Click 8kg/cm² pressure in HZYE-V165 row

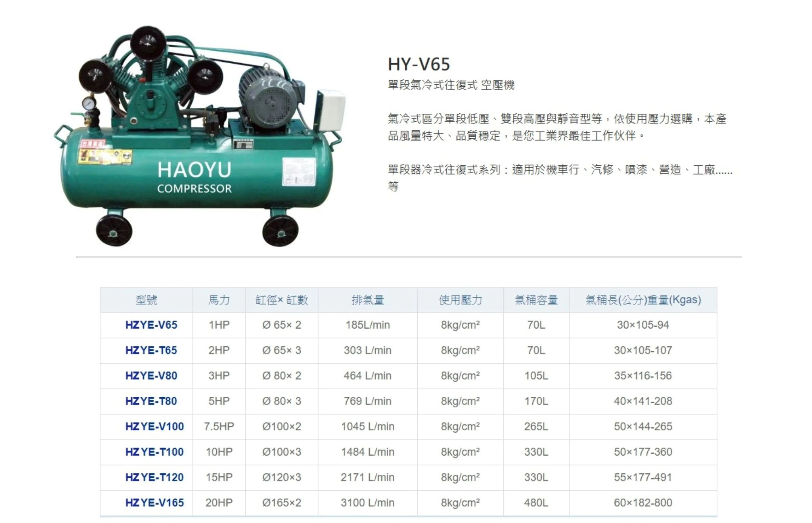pyautogui.click(x=460, y=503)
